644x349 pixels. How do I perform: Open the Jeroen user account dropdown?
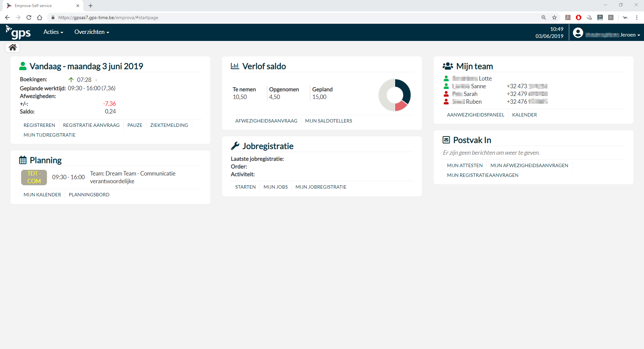(x=630, y=35)
